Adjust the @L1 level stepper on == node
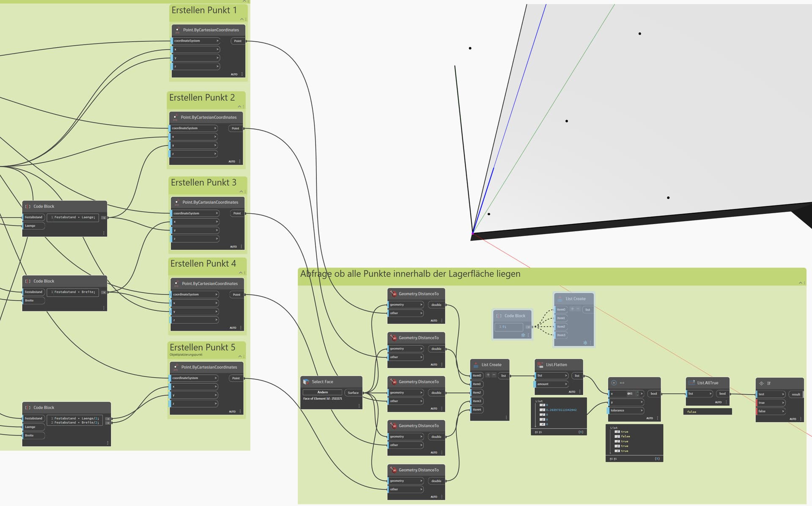Image resolution: width=812 pixels, height=506 pixels. point(637,393)
